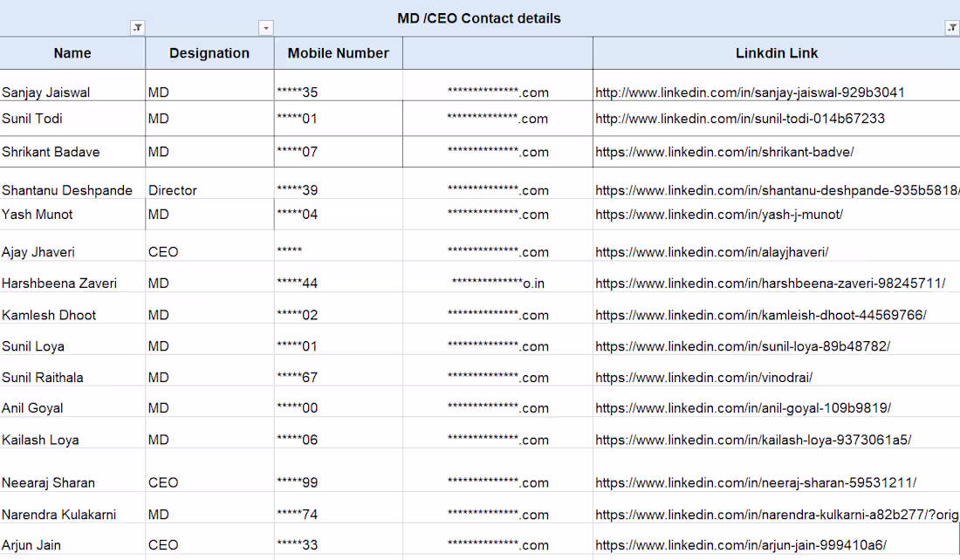Select the Designation header cell

pos(209,53)
